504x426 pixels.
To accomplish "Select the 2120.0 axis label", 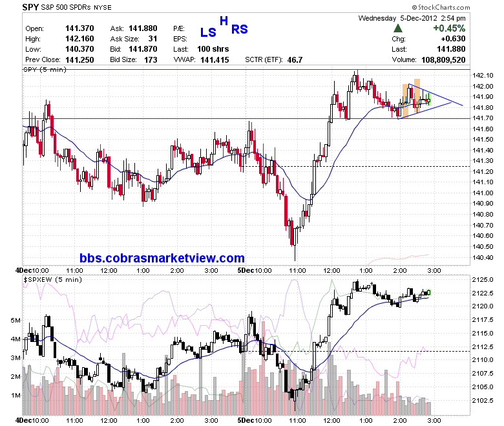I will point(483,306).
